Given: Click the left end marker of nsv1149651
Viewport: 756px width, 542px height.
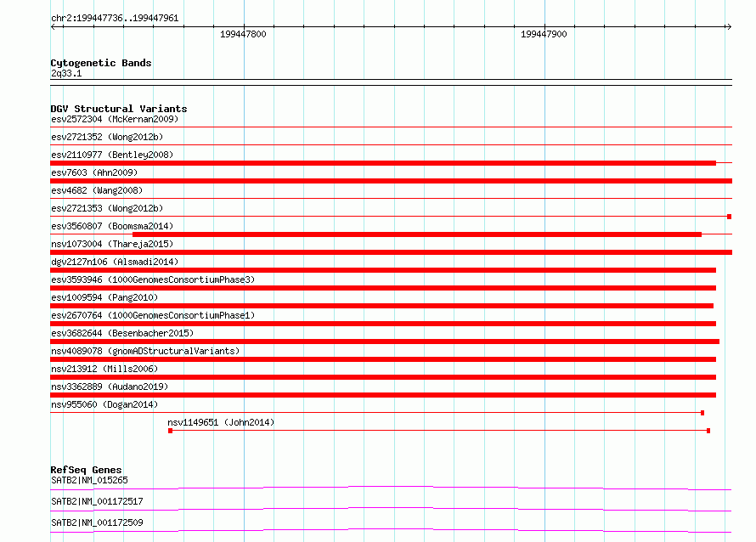Looking at the screenshot, I should [x=170, y=431].
